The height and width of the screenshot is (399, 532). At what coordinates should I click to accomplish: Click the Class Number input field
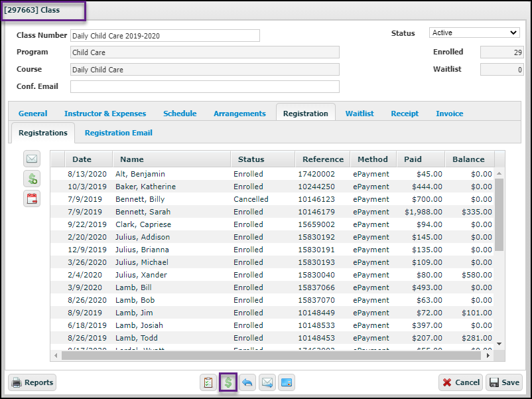point(165,36)
